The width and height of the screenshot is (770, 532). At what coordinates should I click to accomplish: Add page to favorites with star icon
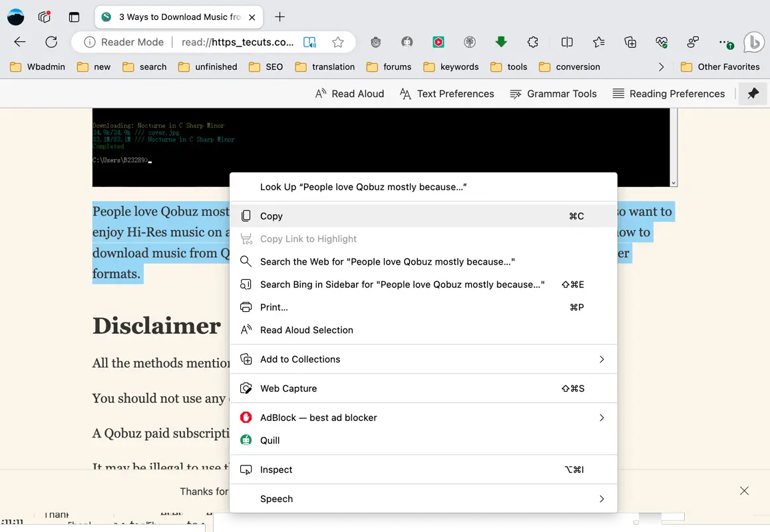click(338, 42)
